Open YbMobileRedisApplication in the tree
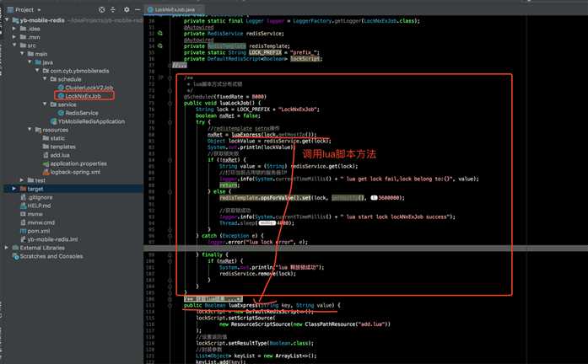 point(91,121)
